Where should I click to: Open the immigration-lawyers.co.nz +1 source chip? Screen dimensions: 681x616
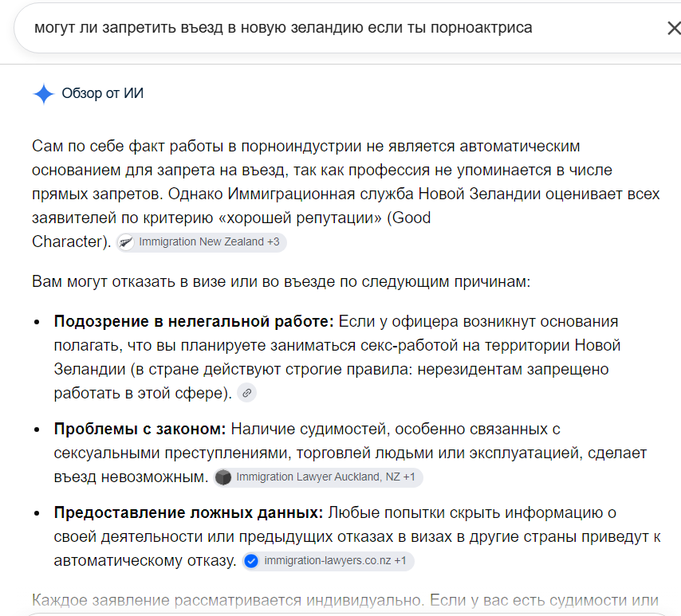(x=328, y=561)
